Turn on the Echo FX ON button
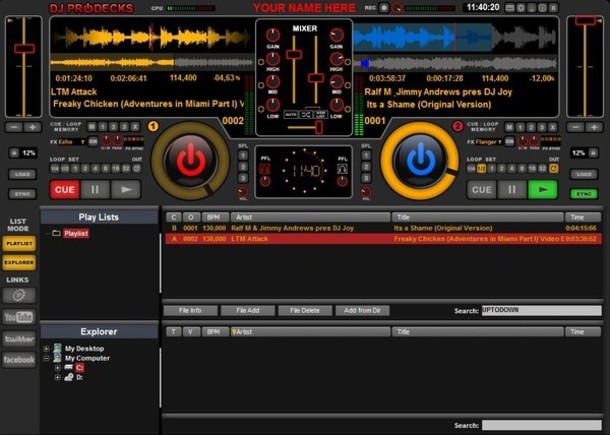Image resolution: width=610 pixels, height=435 pixels. [x=93, y=142]
